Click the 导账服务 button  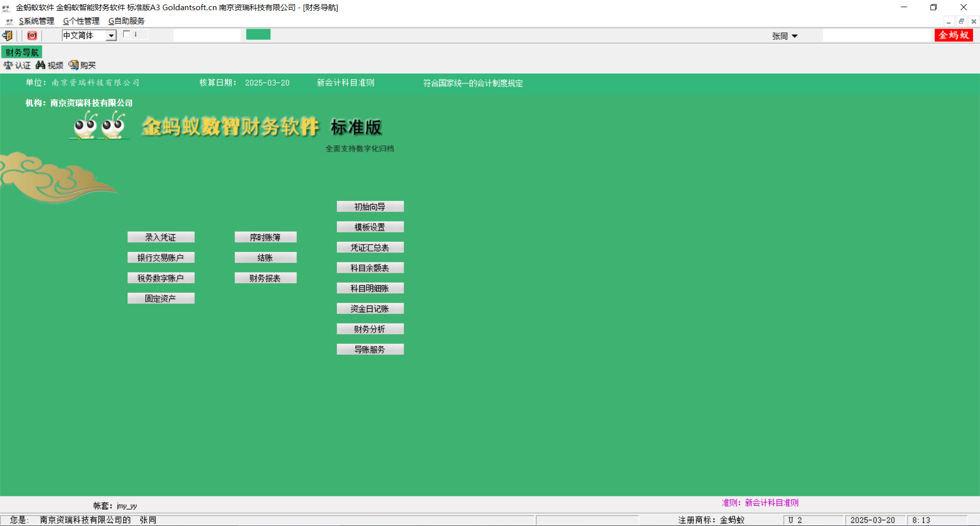click(370, 349)
